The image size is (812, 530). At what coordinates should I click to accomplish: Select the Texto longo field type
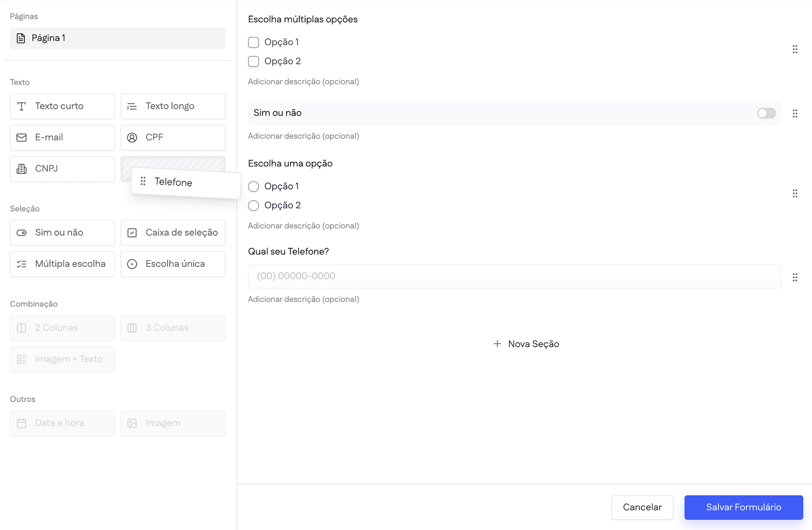pyautogui.click(x=173, y=106)
